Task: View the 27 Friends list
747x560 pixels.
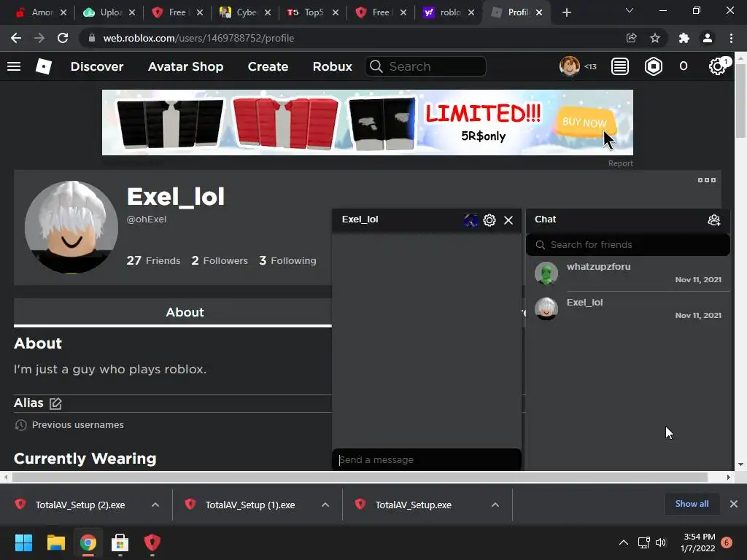Action: (x=153, y=260)
